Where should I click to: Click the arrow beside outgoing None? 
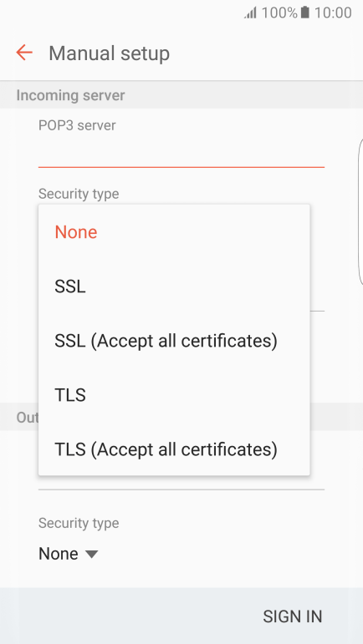point(91,555)
